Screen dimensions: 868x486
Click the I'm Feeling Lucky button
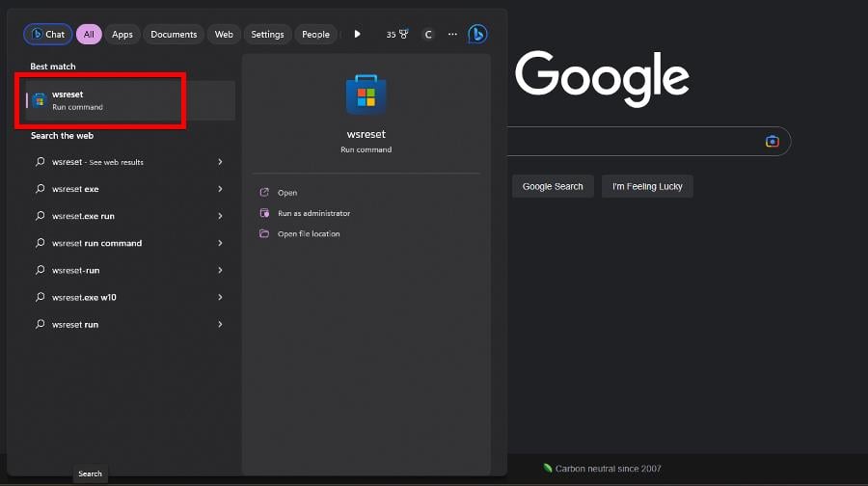click(x=647, y=186)
